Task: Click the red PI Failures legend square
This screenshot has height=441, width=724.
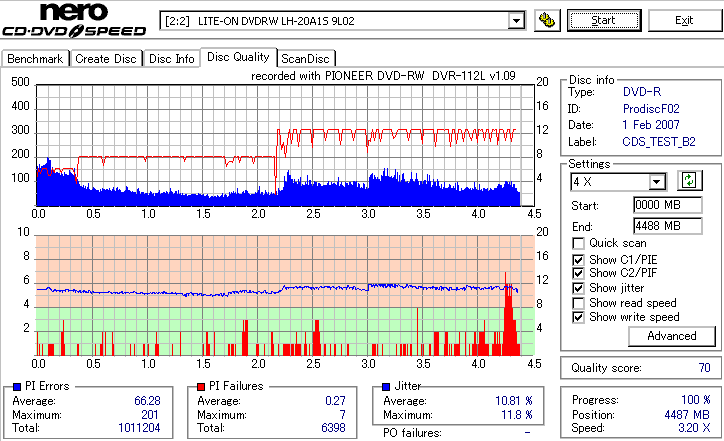Action: [201, 387]
